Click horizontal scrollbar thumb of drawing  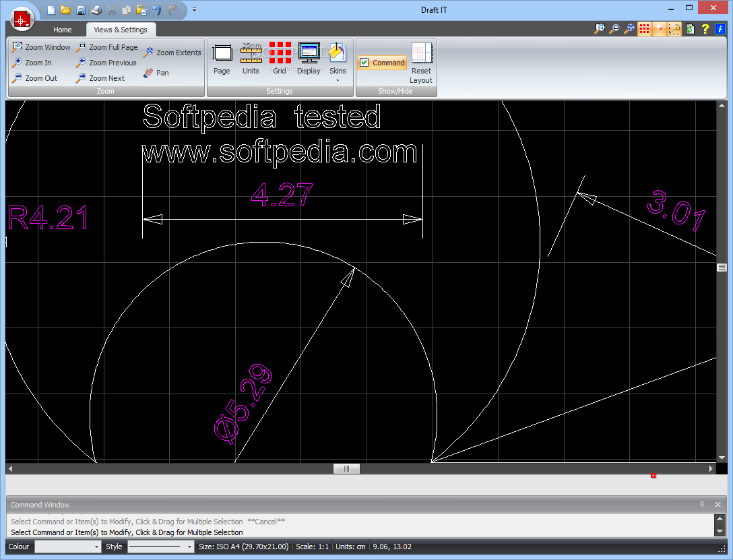[346, 468]
